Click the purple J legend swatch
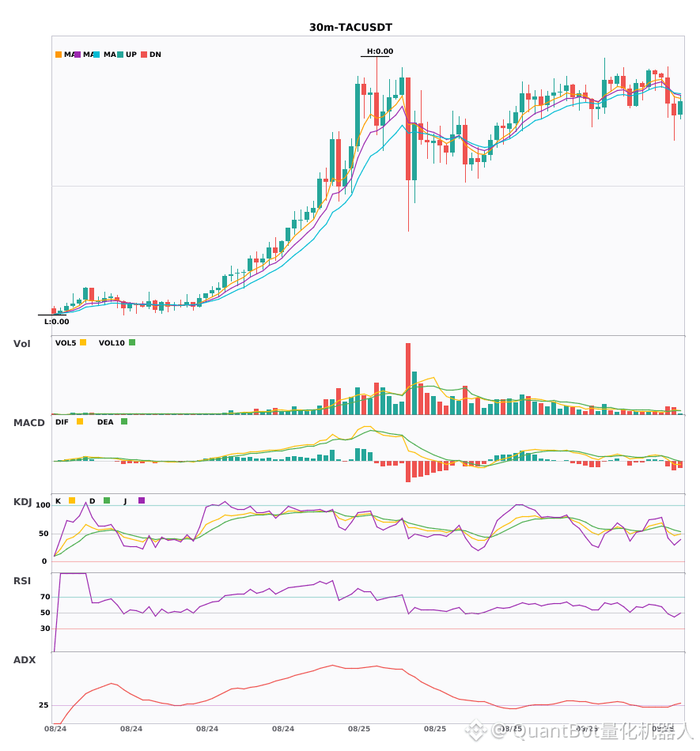This screenshot has width=700, height=751. (142, 500)
